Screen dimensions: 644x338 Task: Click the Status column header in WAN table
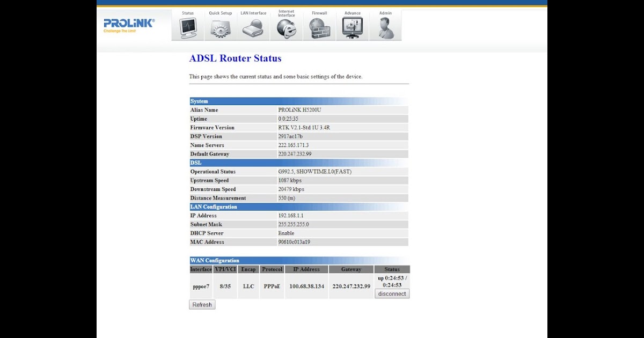click(392, 269)
